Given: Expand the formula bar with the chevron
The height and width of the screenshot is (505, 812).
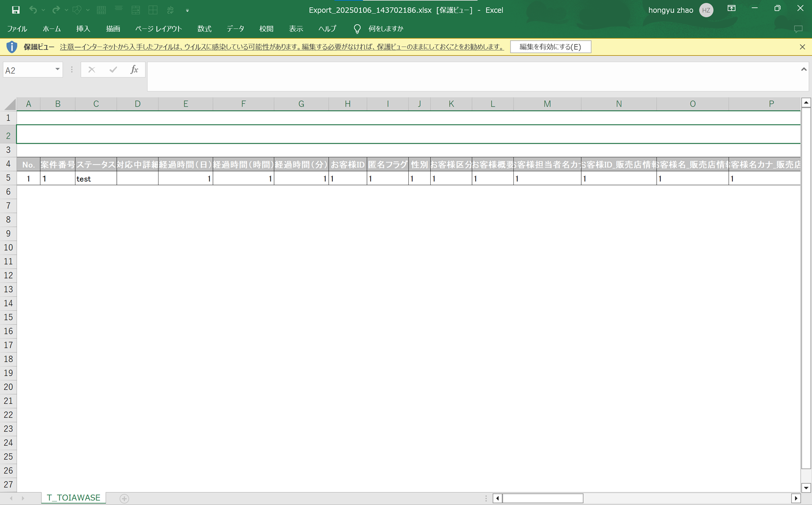Looking at the screenshot, I should pyautogui.click(x=803, y=69).
